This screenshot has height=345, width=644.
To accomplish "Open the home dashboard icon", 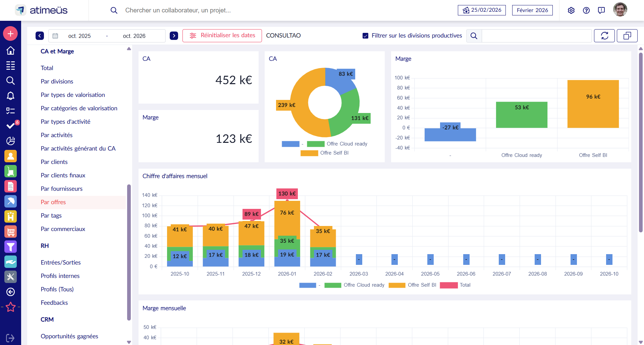I will [x=10, y=51].
